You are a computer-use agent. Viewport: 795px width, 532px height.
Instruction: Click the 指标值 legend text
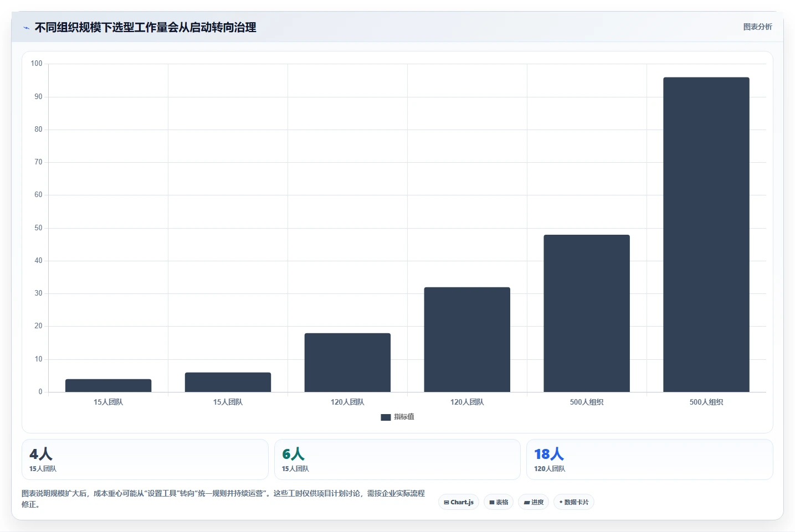point(404,417)
